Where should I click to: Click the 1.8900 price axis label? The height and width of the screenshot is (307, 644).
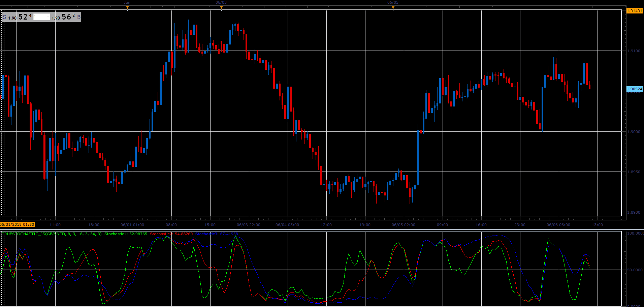tap(634, 212)
